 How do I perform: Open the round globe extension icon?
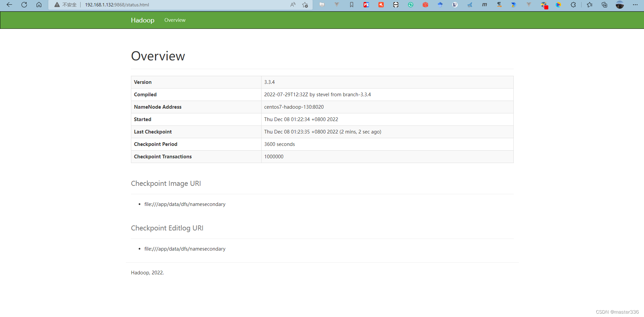click(455, 5)
